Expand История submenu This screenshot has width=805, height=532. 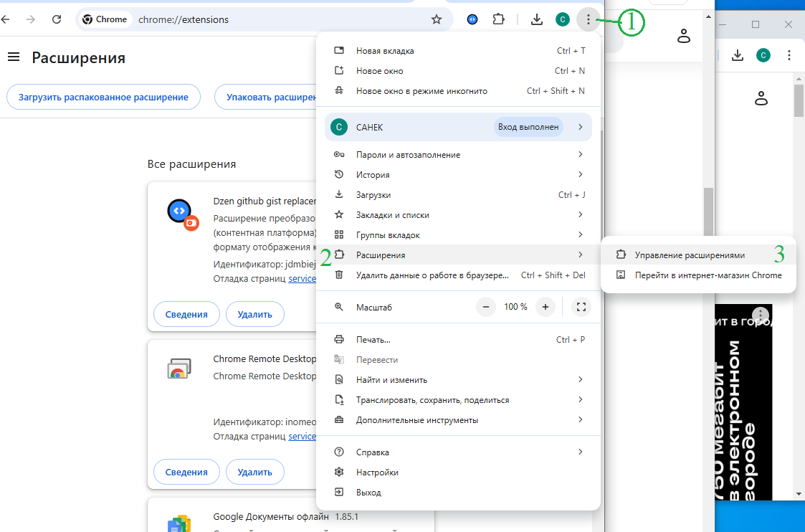(459, 175)
